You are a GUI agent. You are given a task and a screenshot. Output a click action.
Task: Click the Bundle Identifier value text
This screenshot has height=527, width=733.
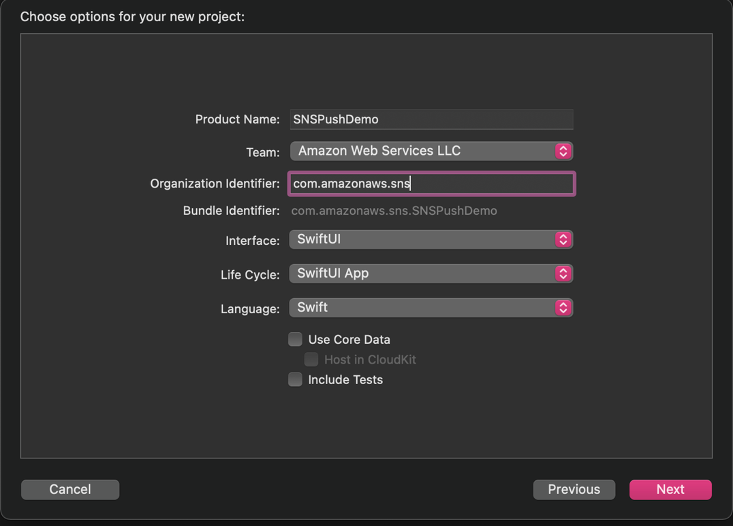point(394,211)
